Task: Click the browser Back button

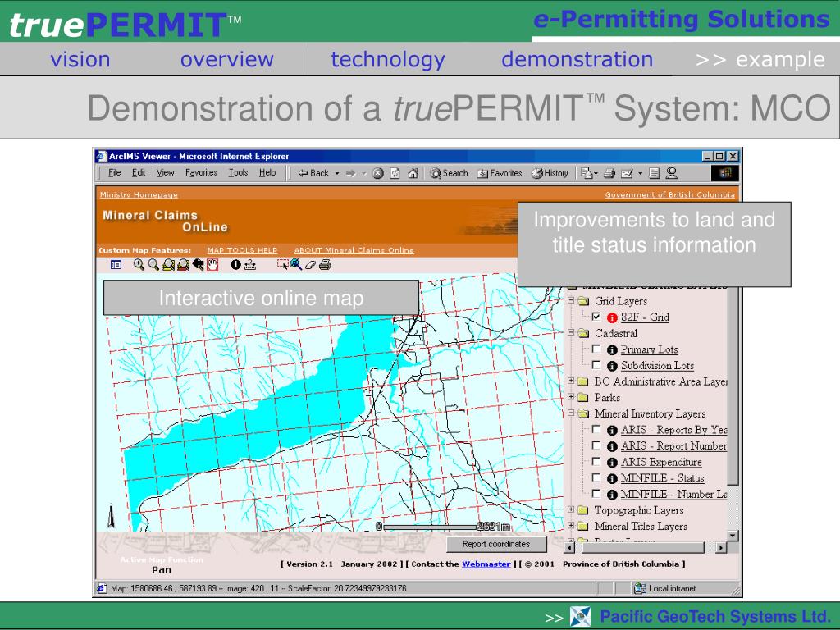Action: (x=314, y=173)
